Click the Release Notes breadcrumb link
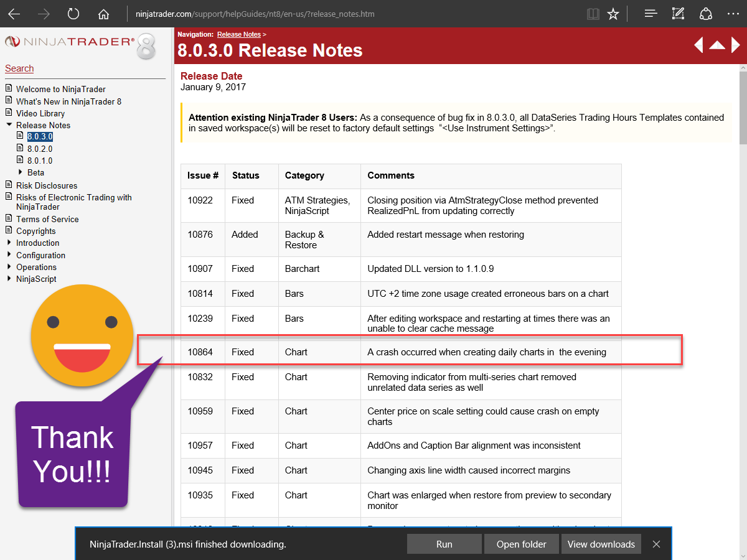 [x=239, y=35]
